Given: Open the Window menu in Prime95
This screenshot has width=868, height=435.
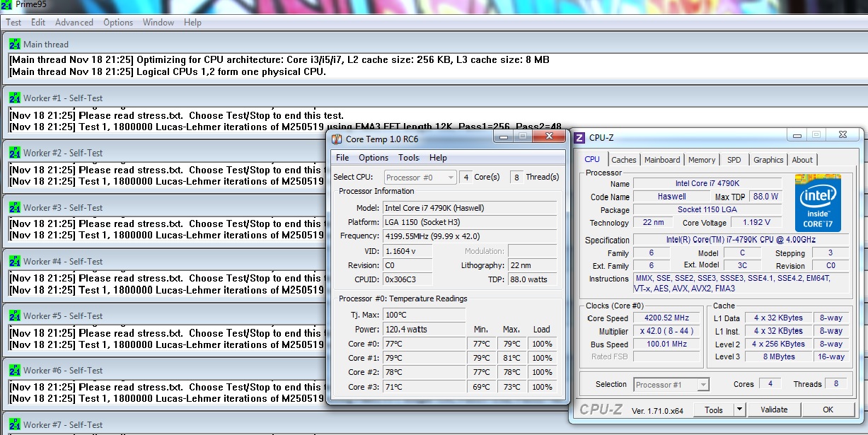Looking at the screenshot, I should coord(158,22).
